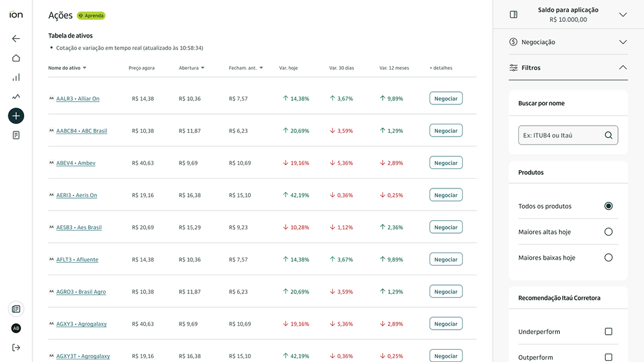Collapse the Filtros section

[623, 67]
